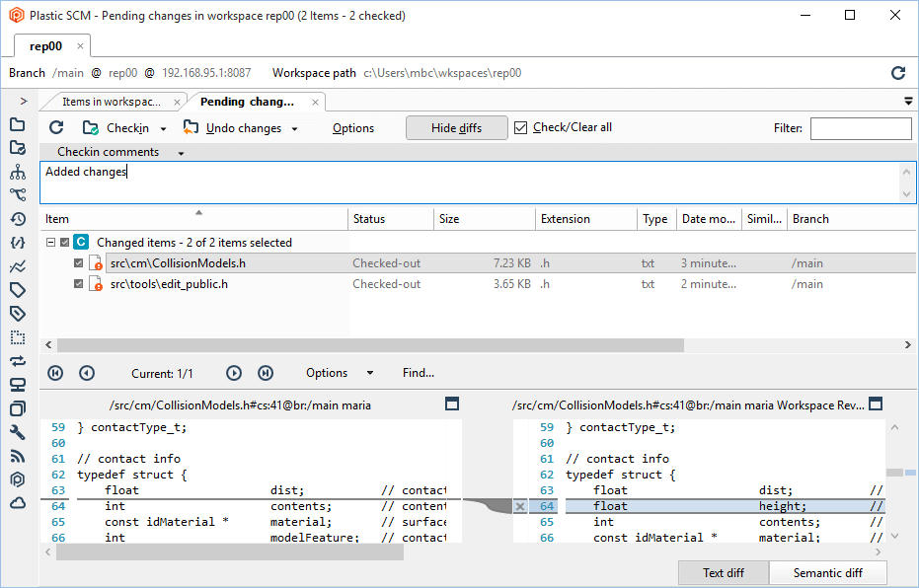This screenshot has width=919, height=588.
Task: Select the rep00 workspace tab
Action: [x=45, y=46]
